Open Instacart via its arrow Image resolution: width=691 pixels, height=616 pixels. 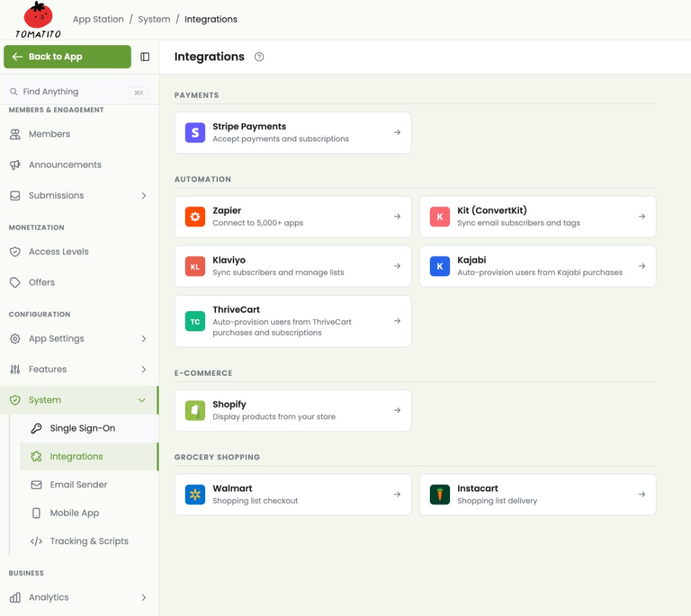point(642,495)
